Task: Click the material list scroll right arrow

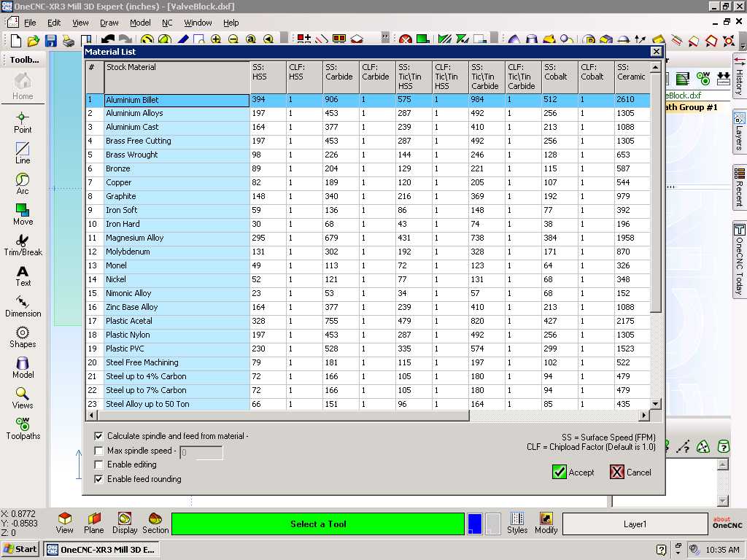Action: 644,415
